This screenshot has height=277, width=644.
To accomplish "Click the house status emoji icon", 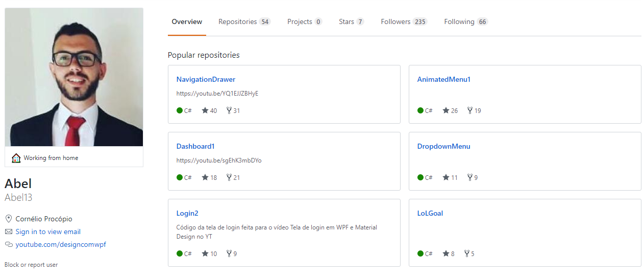I will point(16,158).
